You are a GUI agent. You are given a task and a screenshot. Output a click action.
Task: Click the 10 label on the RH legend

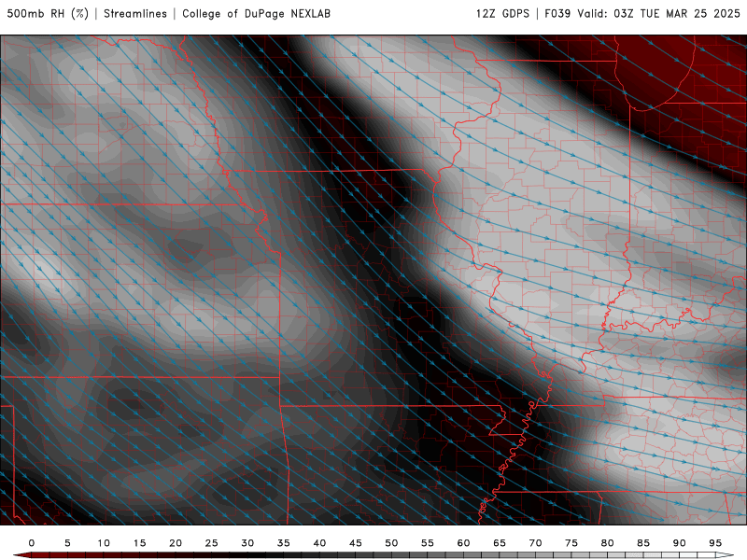(x=104, y=543)
